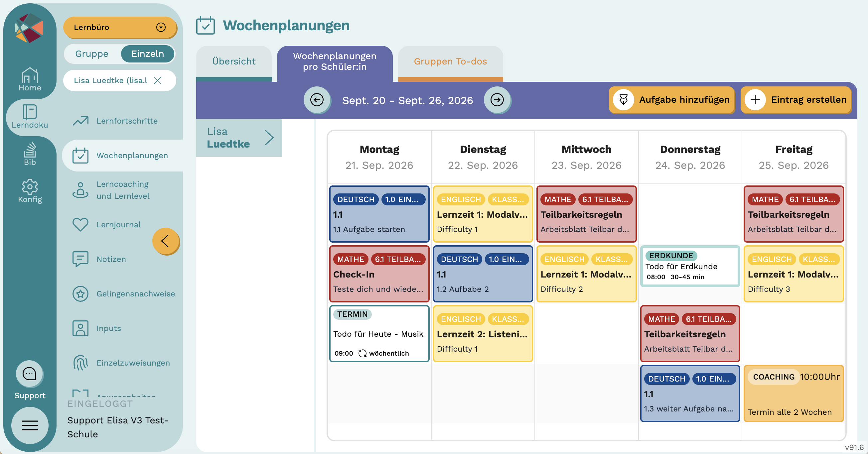This screenshot has width=868, height=454.
Task: Go to next week with right arrow
Action: click(497, 100)
